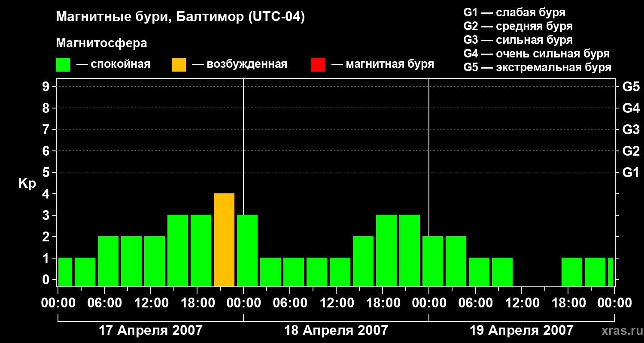The height and width of the screenshot is (343, 644).
Task: Click the chart title 'Магнитные бури, Балтимор (UTC-04)'
Action: 180,17
